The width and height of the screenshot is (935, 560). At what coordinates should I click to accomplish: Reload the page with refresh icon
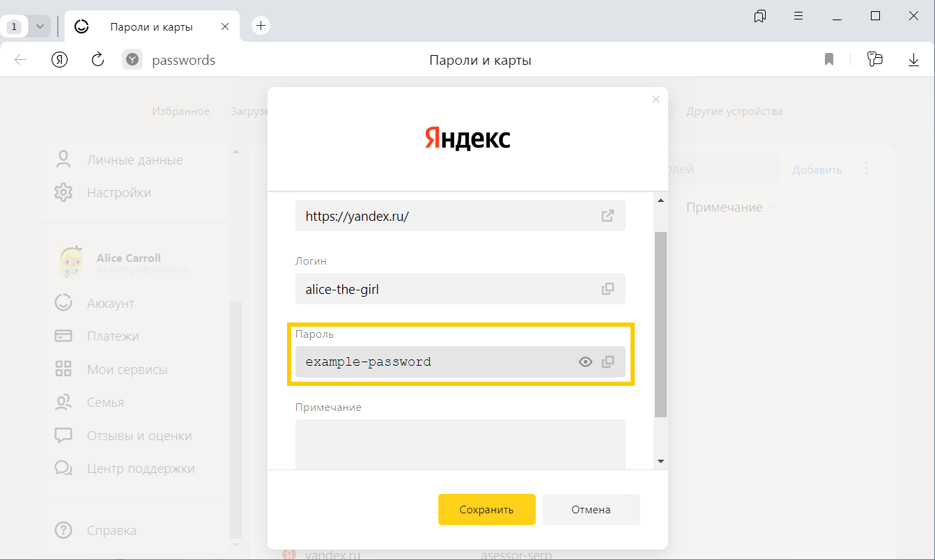(98, 60)
